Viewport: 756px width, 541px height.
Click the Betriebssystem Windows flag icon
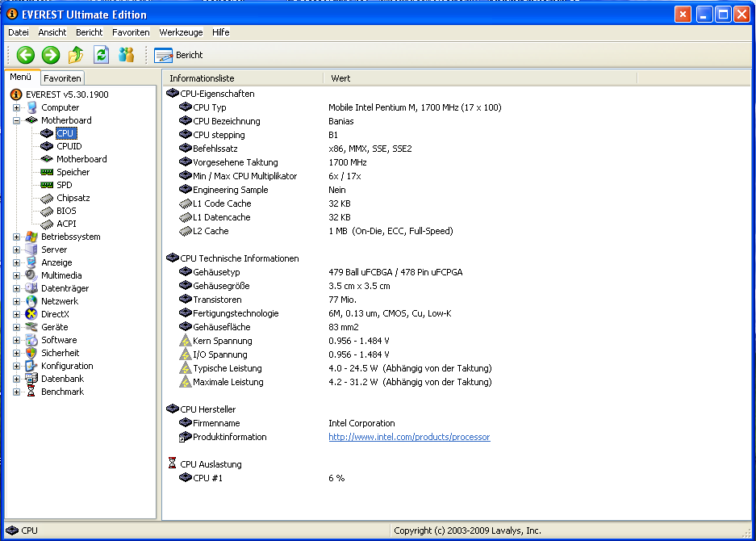(x=31, y=237)
